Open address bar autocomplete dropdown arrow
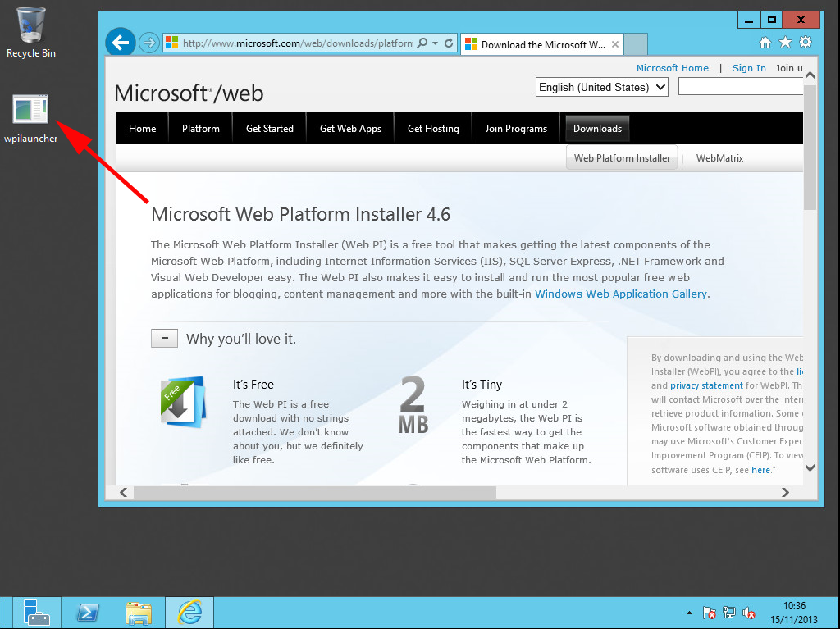The width and height of the screenshot is (840, 629). pos(435,43)
